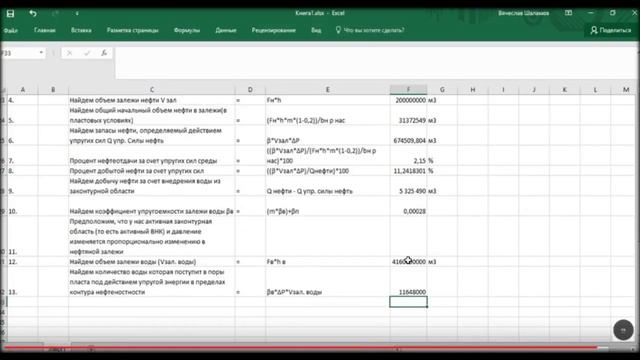The image size is (640, 360).
Task: Open the Разметка страницы tab
Action: [132, 30]
